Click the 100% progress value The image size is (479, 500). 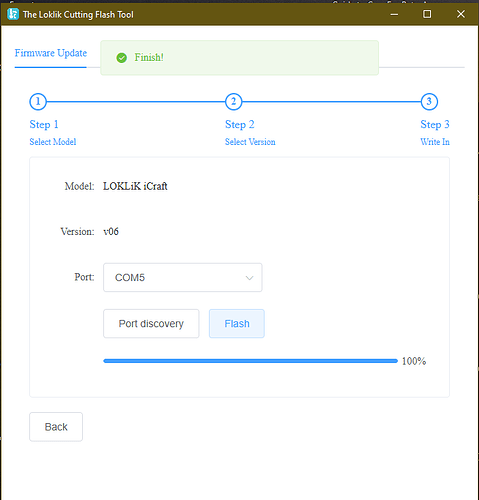[414, 361]
